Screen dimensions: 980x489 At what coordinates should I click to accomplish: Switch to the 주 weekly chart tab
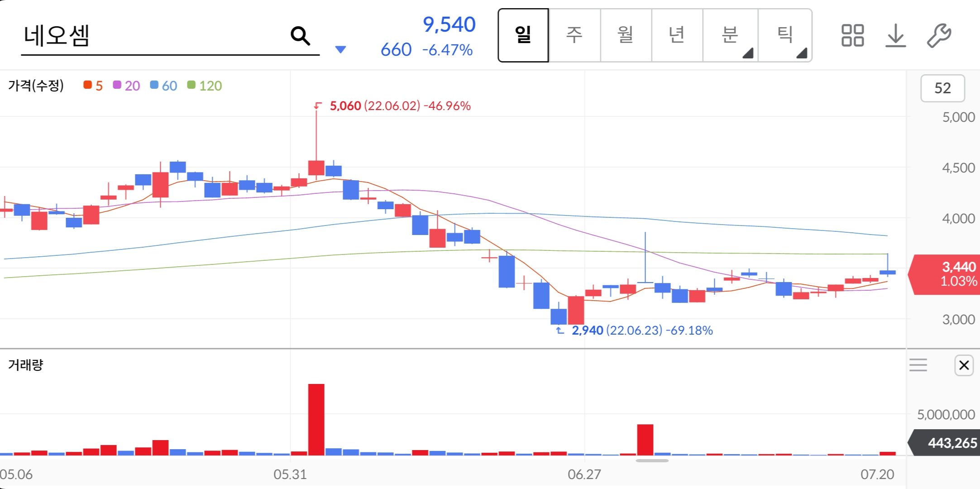click(x=574, y=35)
